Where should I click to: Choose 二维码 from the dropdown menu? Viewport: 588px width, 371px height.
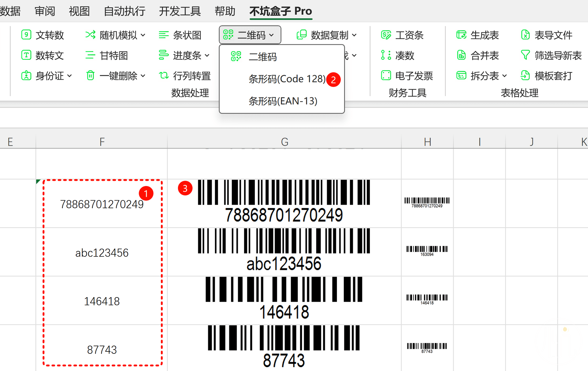(282, 56)
